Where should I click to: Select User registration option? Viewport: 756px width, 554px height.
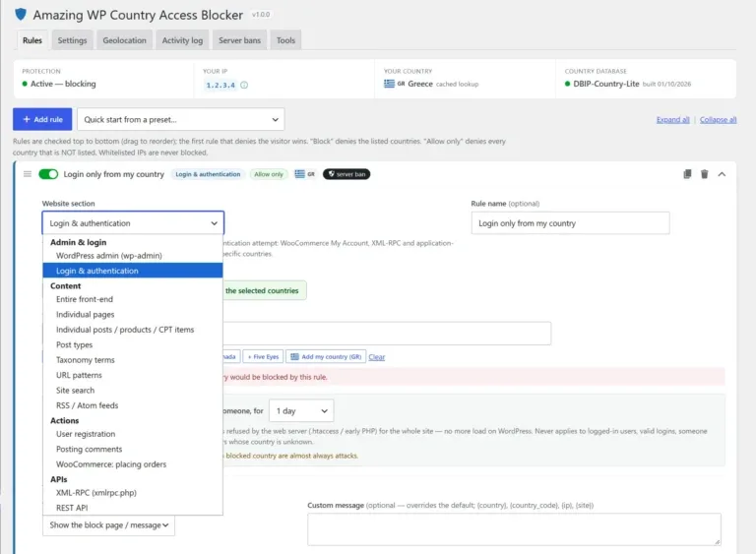pos(133,434)
